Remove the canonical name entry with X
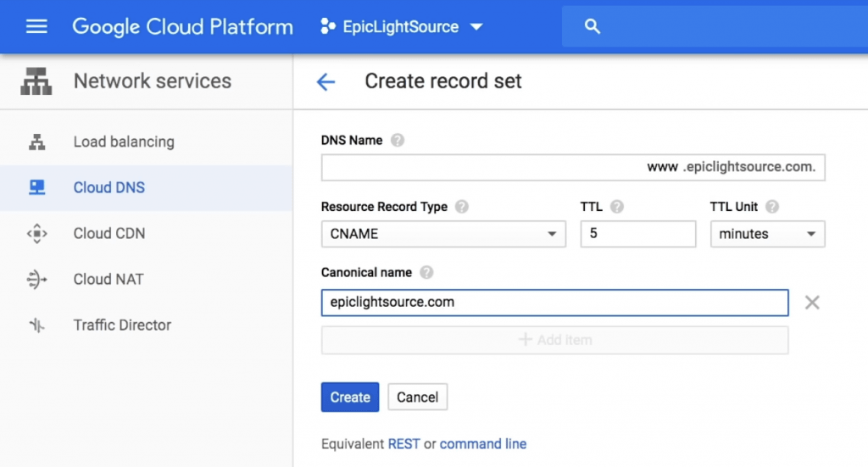 tap(812, 303)
